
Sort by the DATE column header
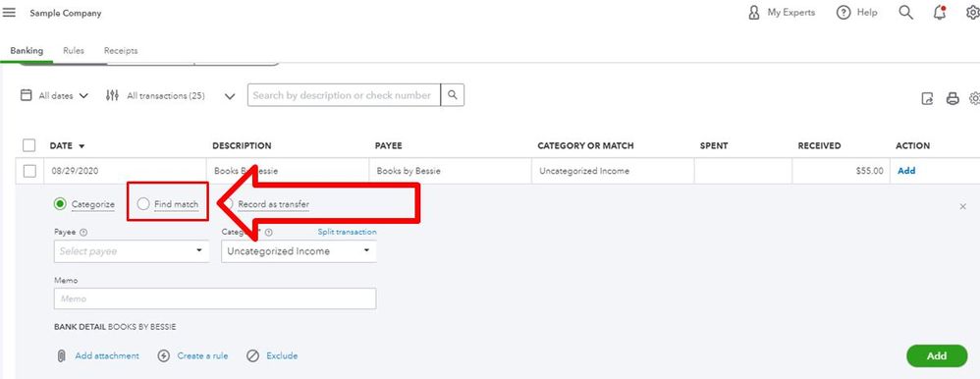click(x=67, y=145)
